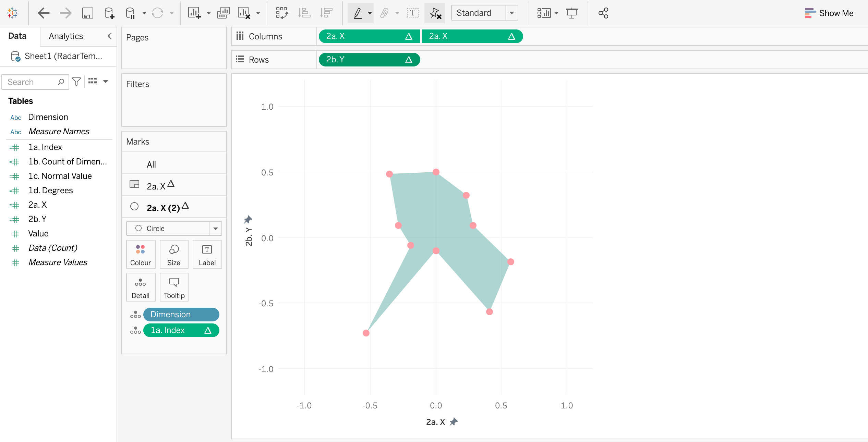Click the Search fields input

[x=31, y=82]
